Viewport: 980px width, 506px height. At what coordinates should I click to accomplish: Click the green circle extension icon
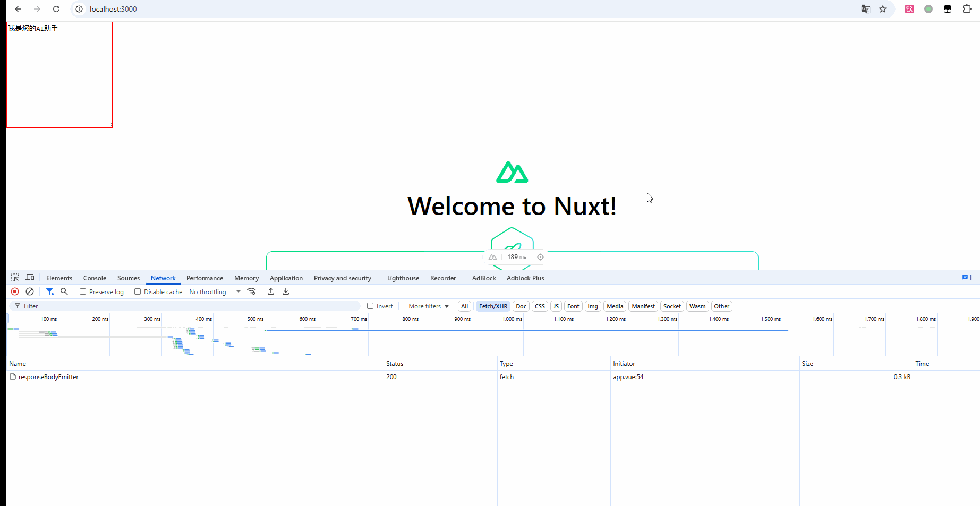(928, 9)
